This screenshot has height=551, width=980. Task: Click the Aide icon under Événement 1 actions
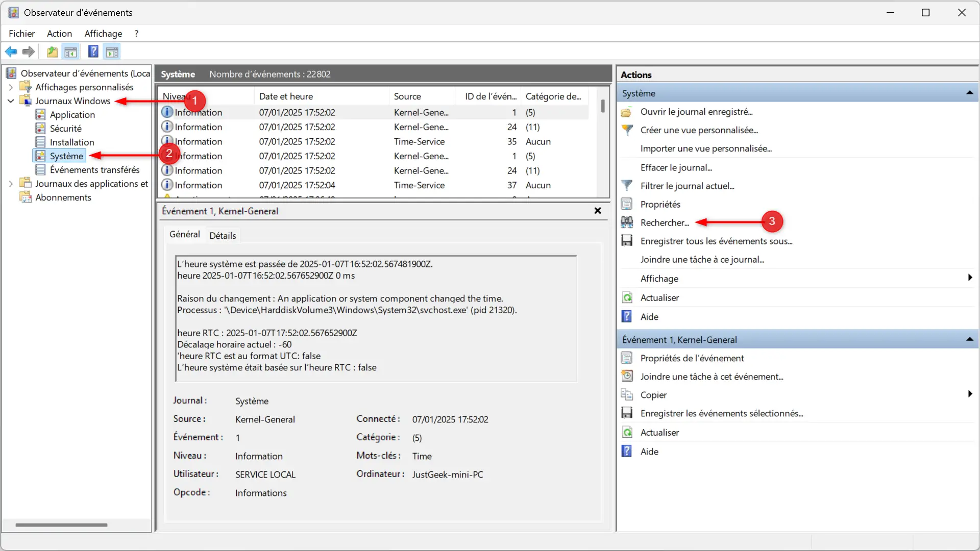click(627, 451)
